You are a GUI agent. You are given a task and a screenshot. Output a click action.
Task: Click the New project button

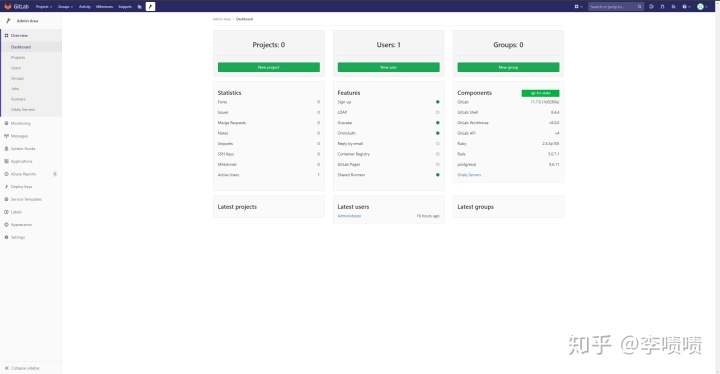[269, 67]
